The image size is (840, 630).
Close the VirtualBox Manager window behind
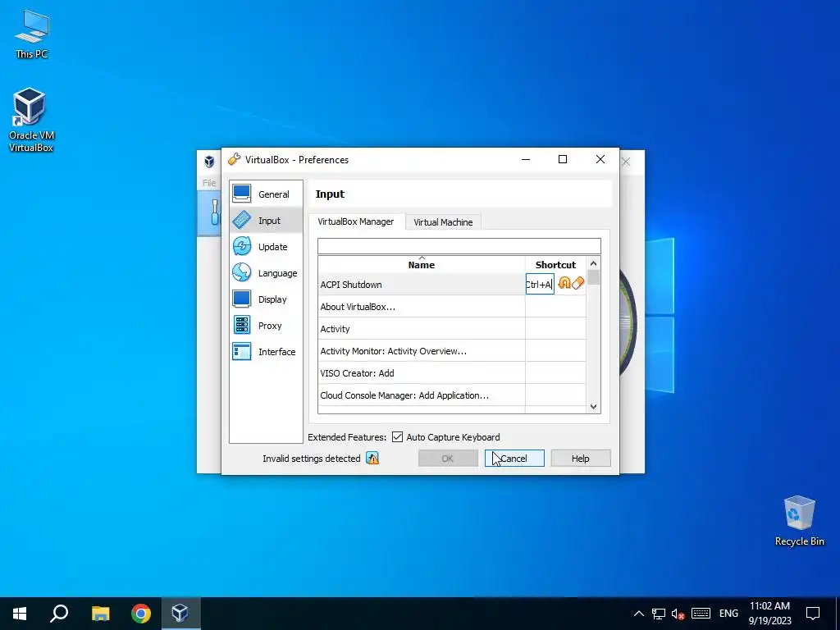(626, 162)
